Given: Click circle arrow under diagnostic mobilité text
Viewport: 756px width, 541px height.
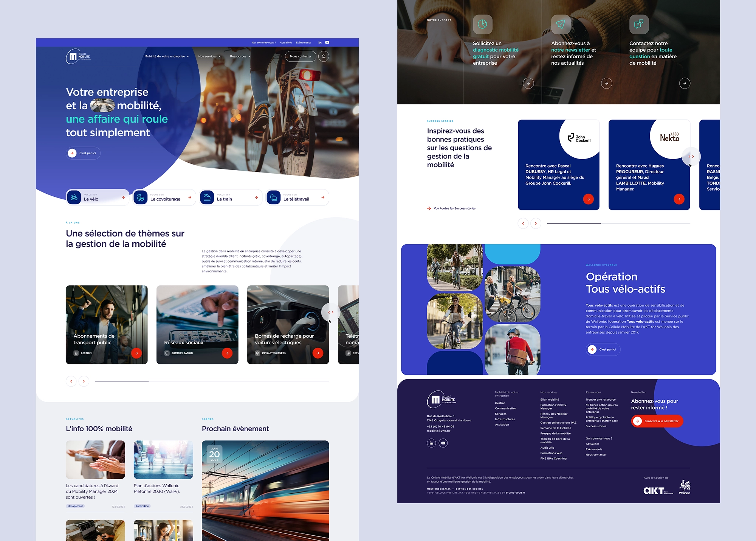Looking at the screenshot, I should click(528, 83).
